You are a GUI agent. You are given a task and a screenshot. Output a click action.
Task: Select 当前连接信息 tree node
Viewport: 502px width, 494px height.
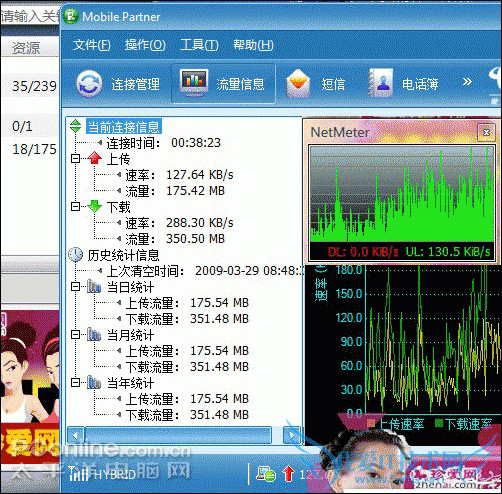coord(124,127)
